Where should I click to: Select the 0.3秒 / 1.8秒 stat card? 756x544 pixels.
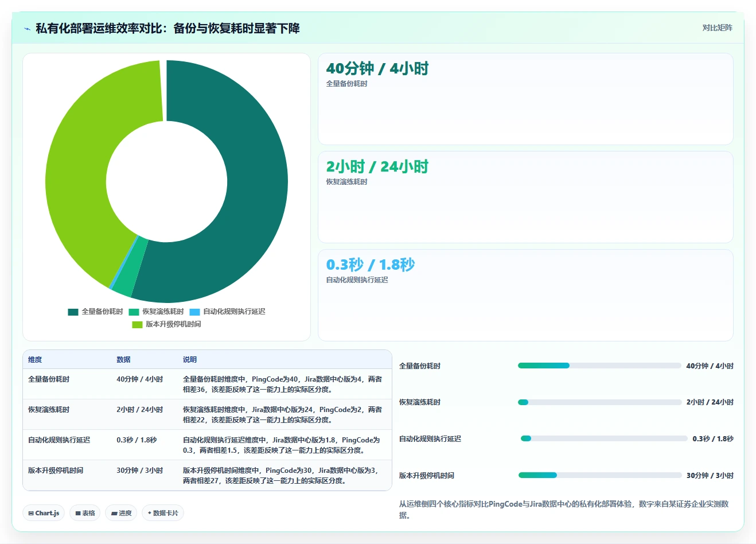(525, 295)
